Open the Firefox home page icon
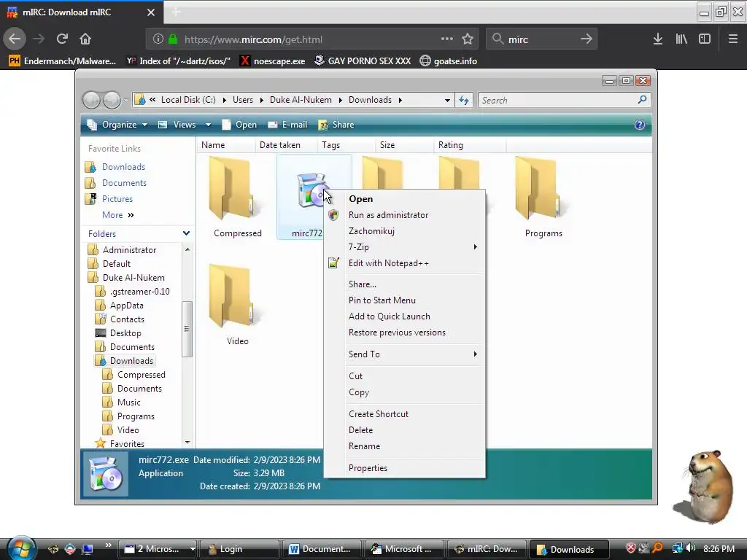Image resolution: width=747 pixels, height=560 pixels. pos(85,39)
